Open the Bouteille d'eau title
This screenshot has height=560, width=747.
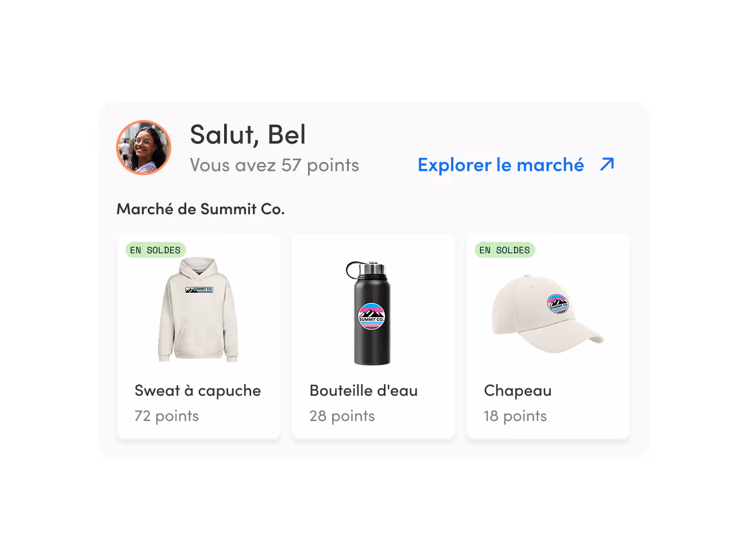[x=364, y=391]
